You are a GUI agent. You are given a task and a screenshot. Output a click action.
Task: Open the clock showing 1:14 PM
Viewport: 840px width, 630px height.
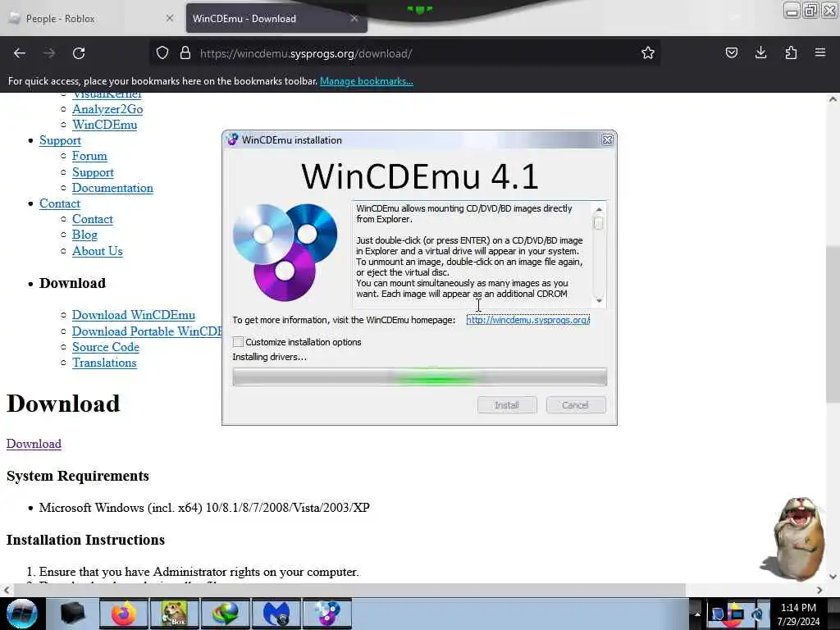tap(798, 614)
